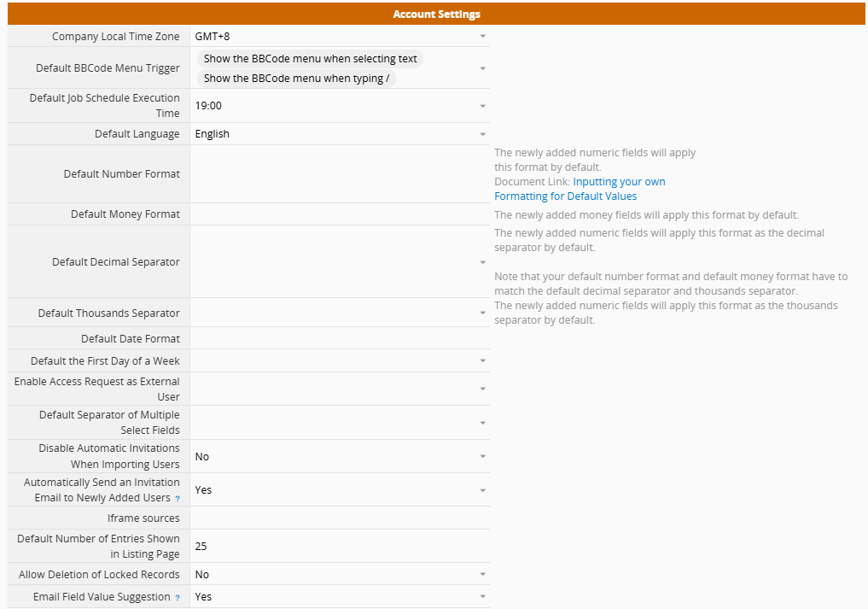
Task: Edit the Default Number of Entries value 25
Action: click(x=339, y=547)
